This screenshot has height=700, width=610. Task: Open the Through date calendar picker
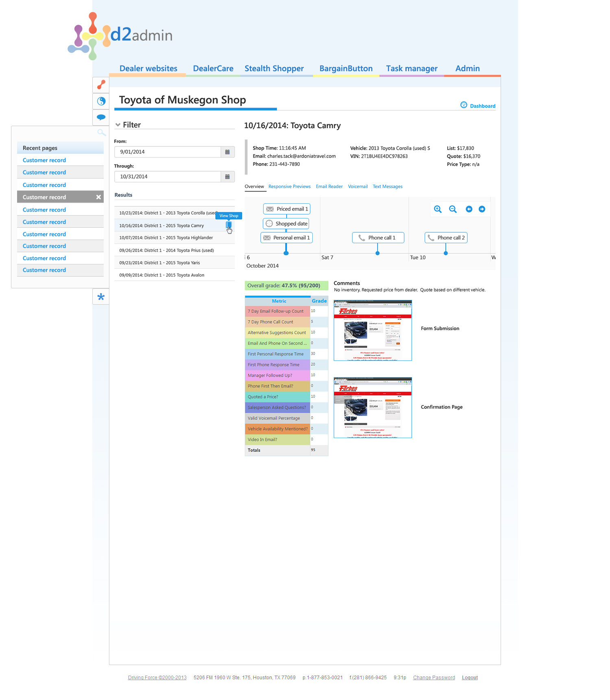[227, 177]
